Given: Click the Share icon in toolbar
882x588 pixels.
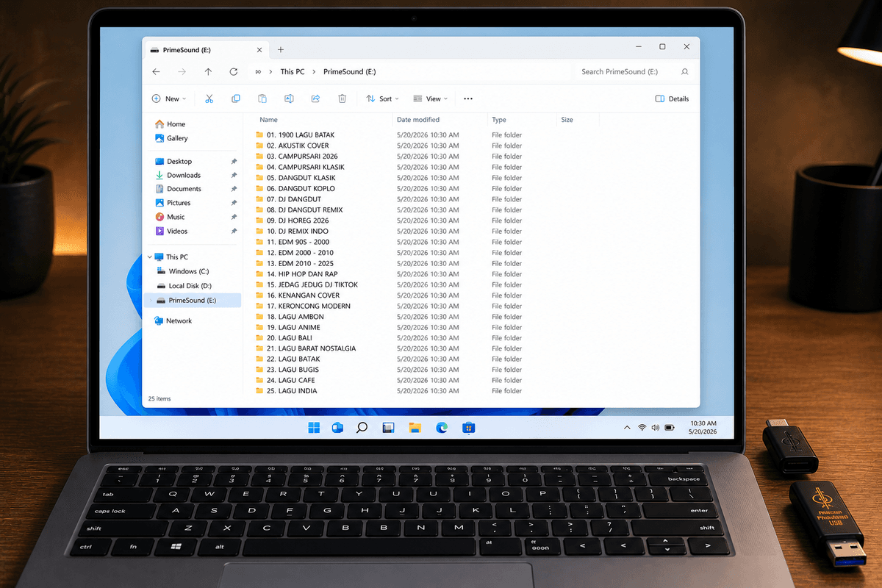Looking at the screenshot, I should coord(315,98).
